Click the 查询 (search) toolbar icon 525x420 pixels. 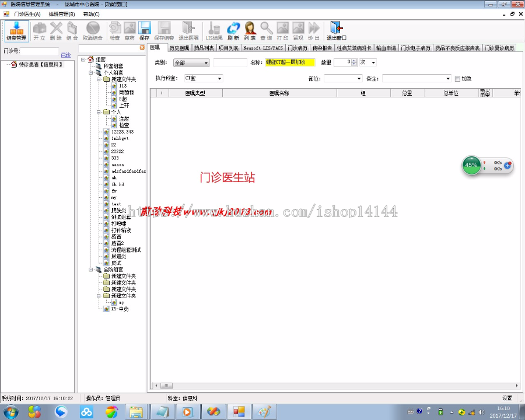click(x=265, y=30)
